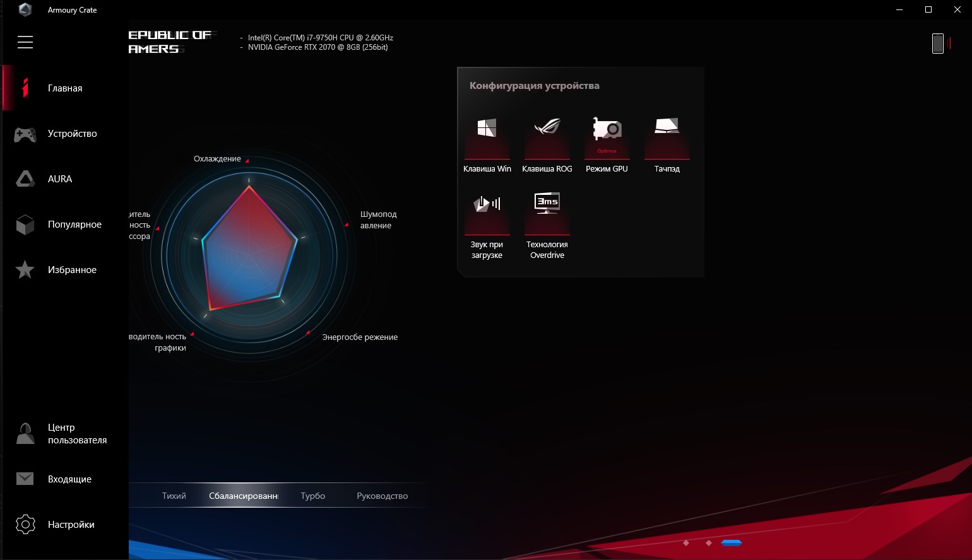The width and height of the screenshot is (972, 560).
Task: Select the Турбо performance mode
Action: point(312,496)
